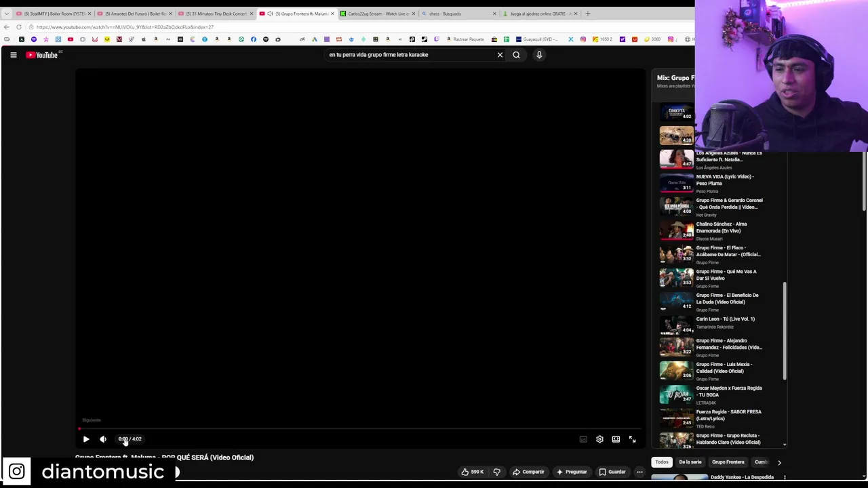Click the Preguntar button
Image resolution: width=868 pixels, height=488 pixels.
[572, 472]
